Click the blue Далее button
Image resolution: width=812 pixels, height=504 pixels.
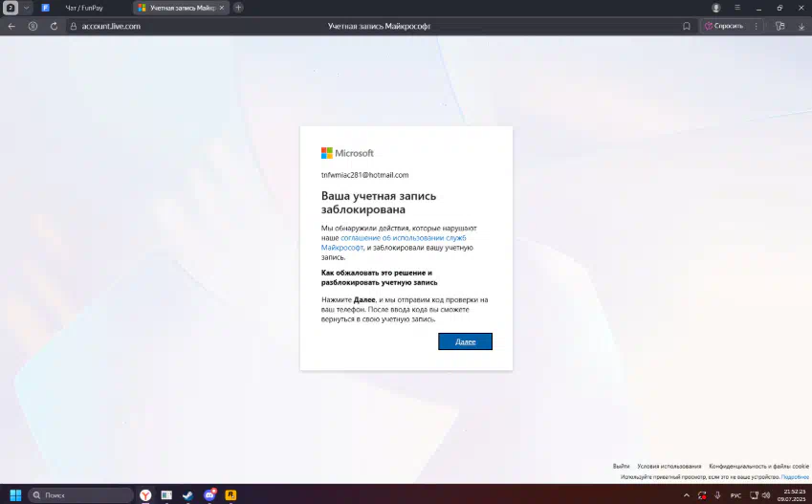[x=465, y=341]
